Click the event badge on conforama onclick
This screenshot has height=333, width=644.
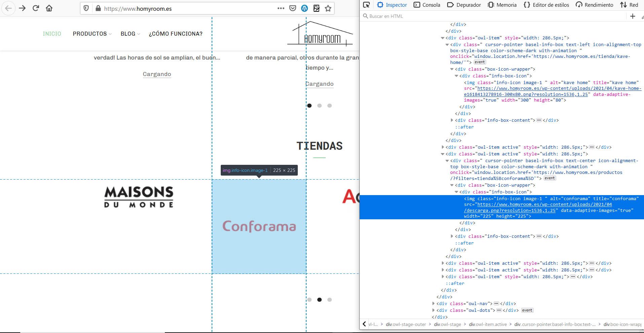pos(550,178)
